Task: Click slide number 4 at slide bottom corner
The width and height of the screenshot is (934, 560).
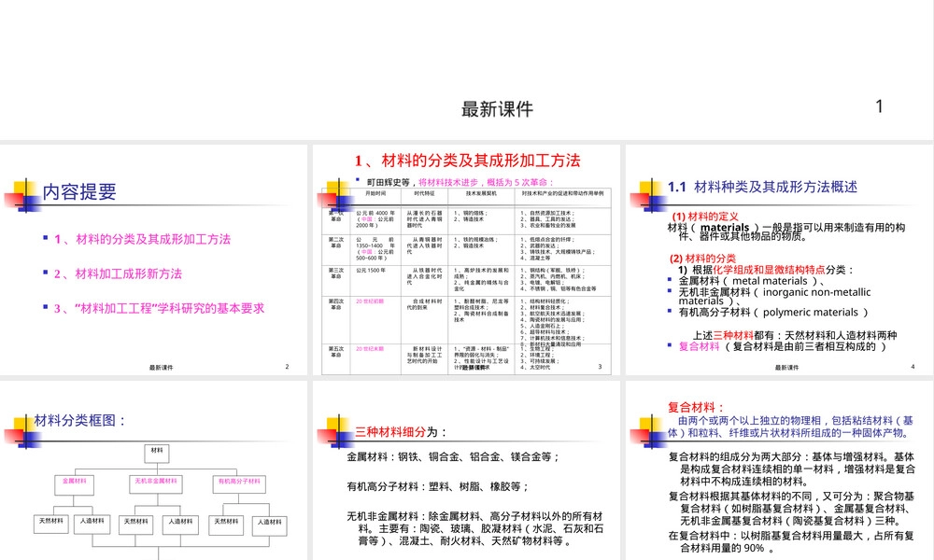Action: [913, 367]
